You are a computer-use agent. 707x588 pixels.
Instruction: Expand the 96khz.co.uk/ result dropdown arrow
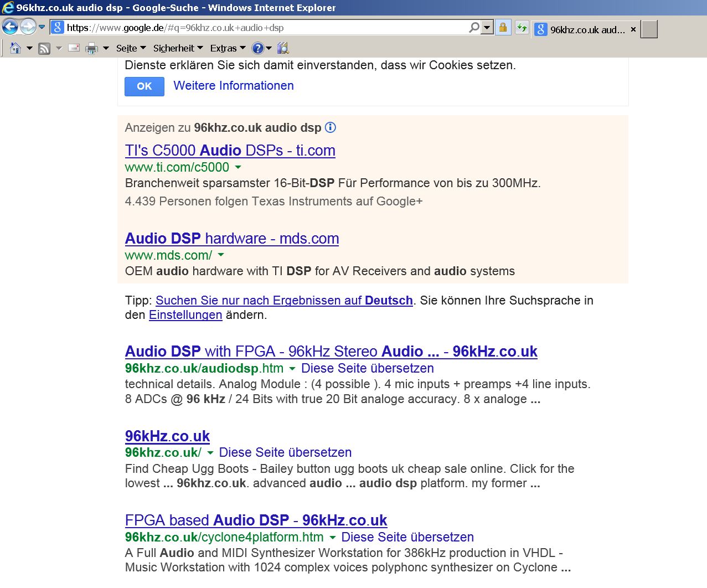coord(210,453)
